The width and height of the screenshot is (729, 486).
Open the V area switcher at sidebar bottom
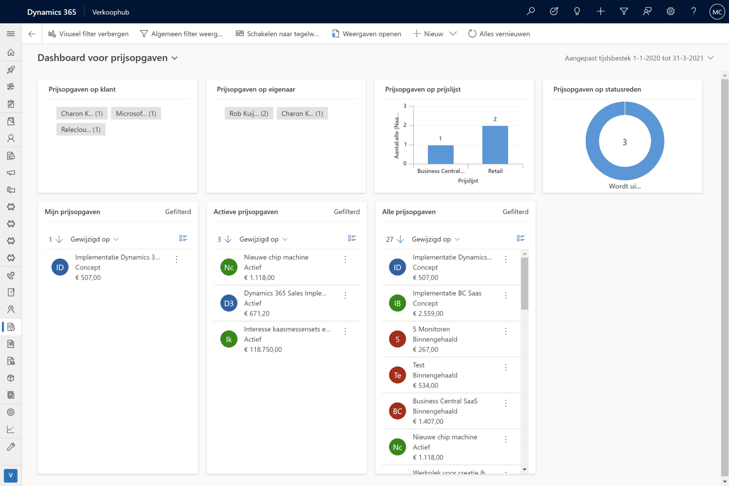(11, 475)
